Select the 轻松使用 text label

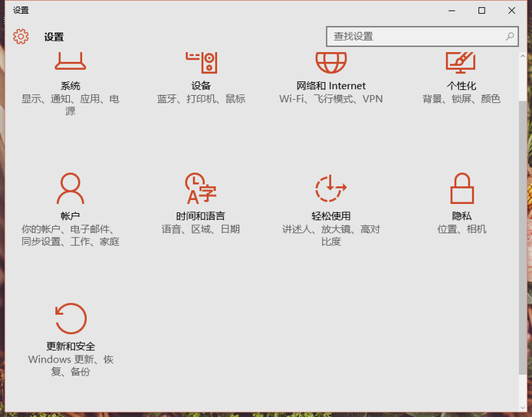pyautogui.click(x=331, y=216)
